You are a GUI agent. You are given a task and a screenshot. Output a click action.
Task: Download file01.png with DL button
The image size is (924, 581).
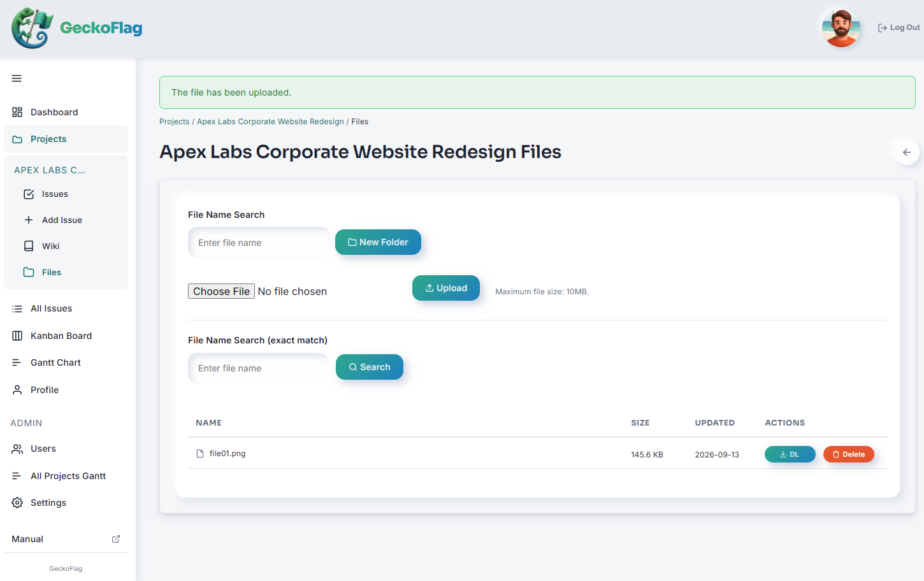pyautogui.click(x=790, y=454)
